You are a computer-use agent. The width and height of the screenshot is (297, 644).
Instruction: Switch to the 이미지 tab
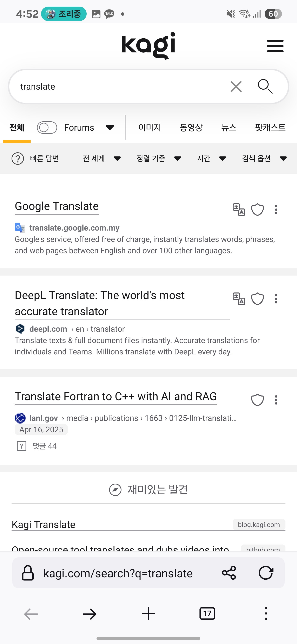coord(150,128)
